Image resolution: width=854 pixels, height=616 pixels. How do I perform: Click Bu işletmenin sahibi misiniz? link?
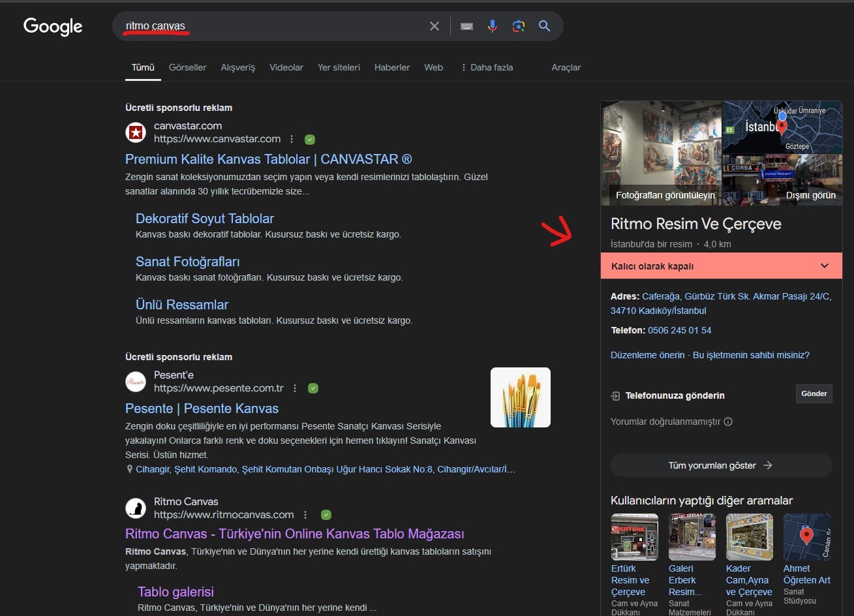pyautogui.click(x=751, y=355)
